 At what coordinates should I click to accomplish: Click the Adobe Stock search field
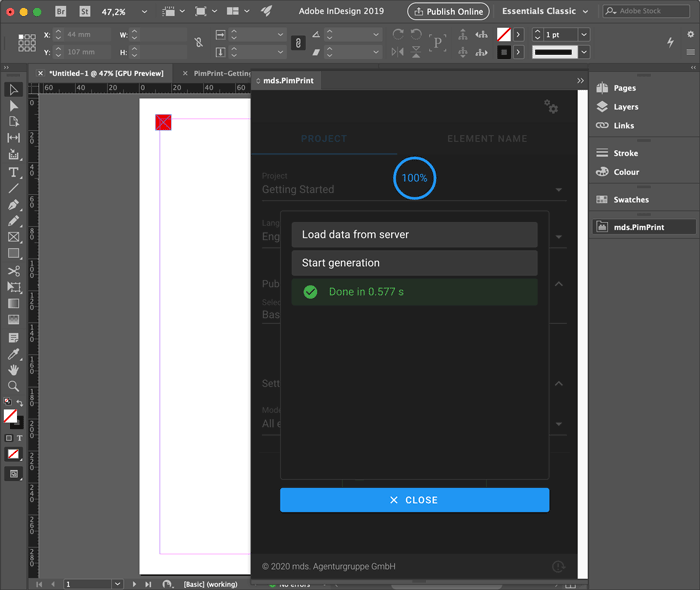(x=646, y=11)
